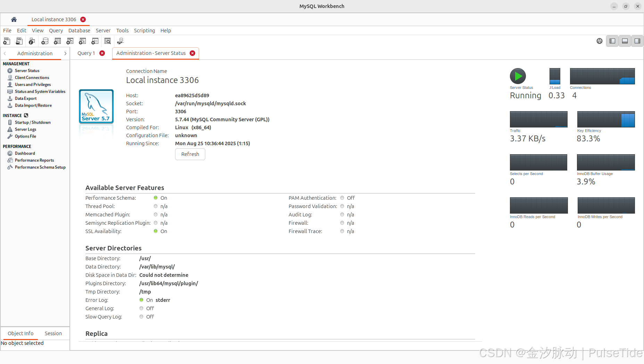The image size is (644, 364).
Task: Open the File menu
Action: pos(7,31)
